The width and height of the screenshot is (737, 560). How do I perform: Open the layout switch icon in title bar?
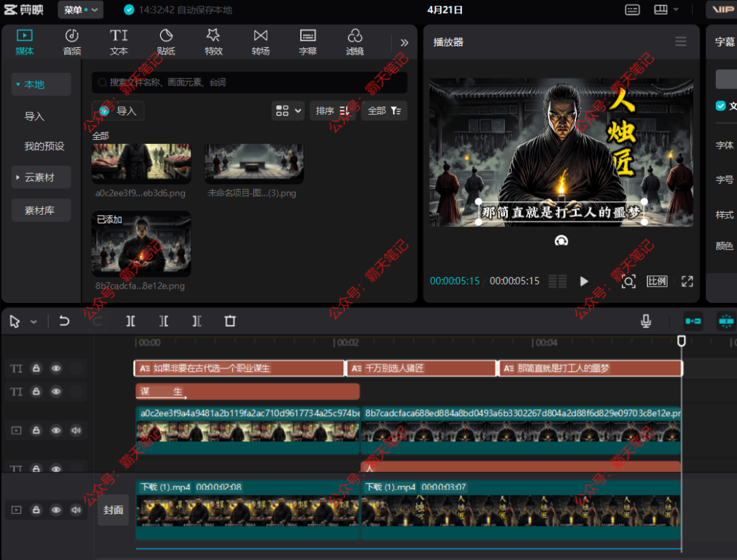[661, 10]
